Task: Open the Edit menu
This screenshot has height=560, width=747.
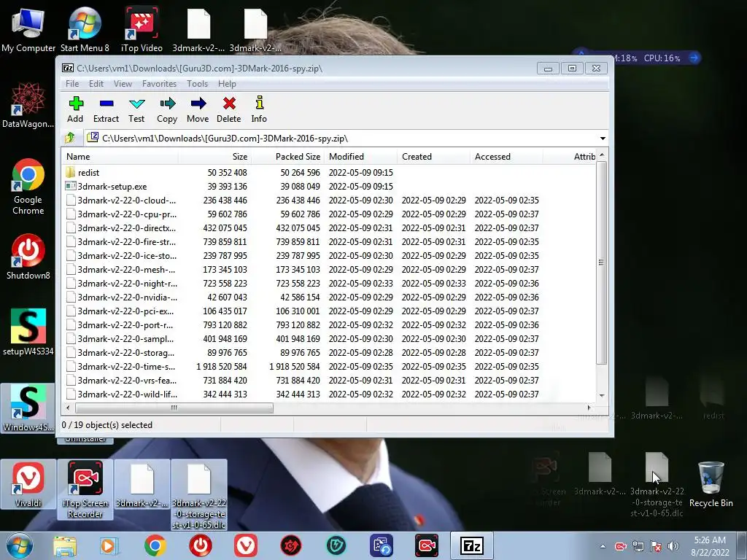Action: point(96,84)
